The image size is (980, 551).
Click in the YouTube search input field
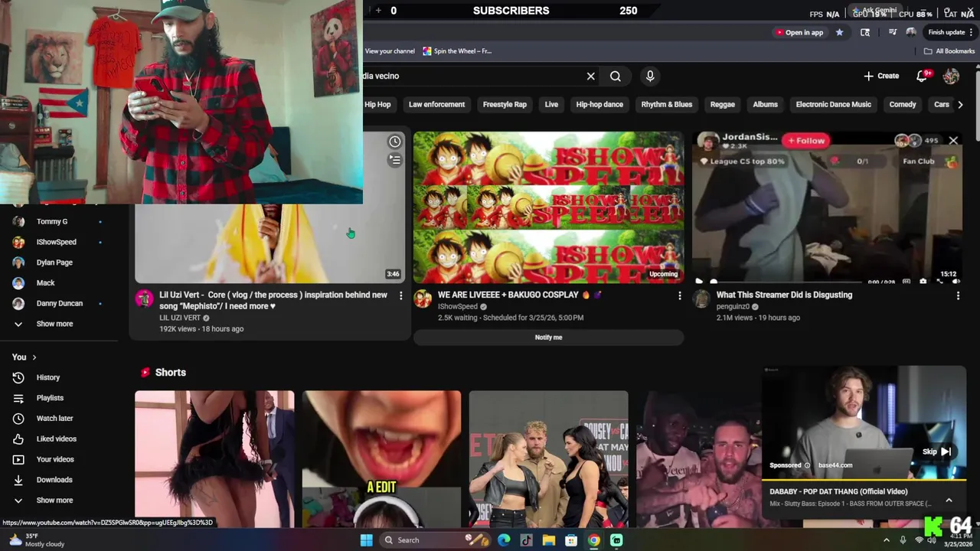[x=471, y=76]
